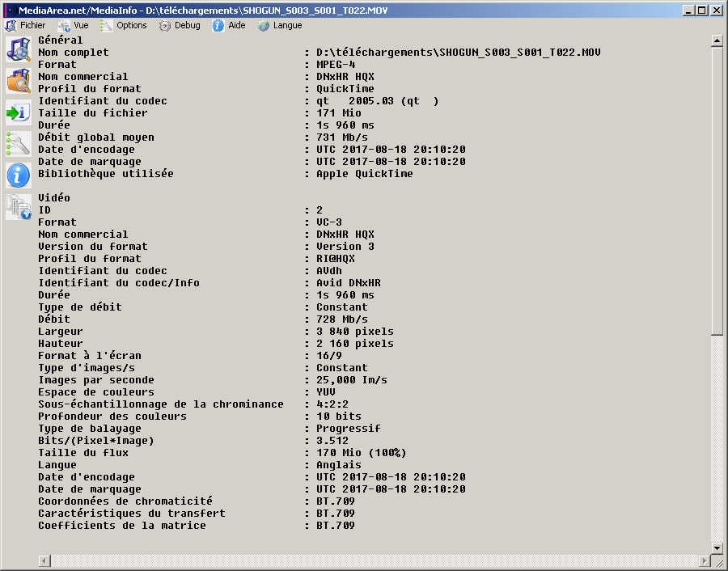Viewport: 728px width, 571px height.
Task: Click the '16/9' aspect ratio value
Action: [328, 356]
